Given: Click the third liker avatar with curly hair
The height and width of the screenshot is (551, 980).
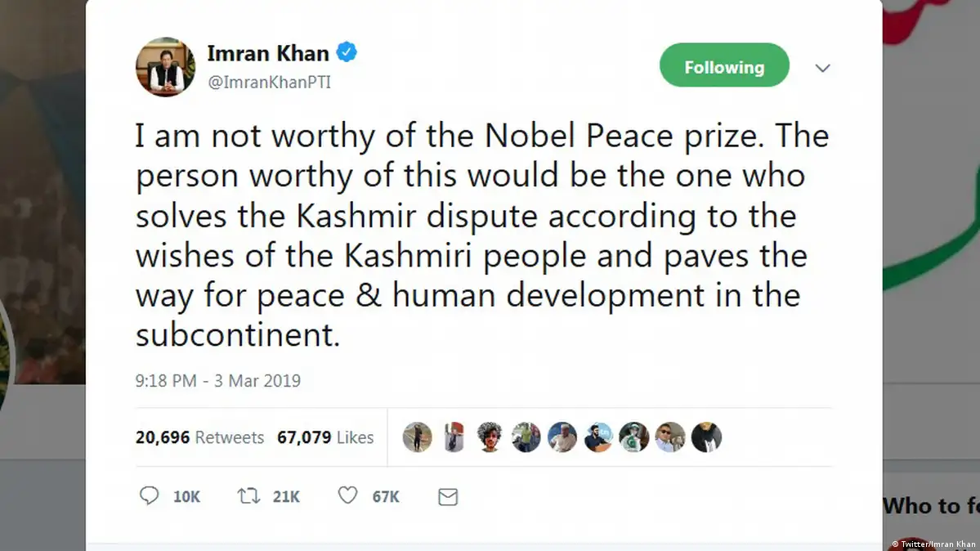Looking at the screenshot, I should [x=490, y=437].
